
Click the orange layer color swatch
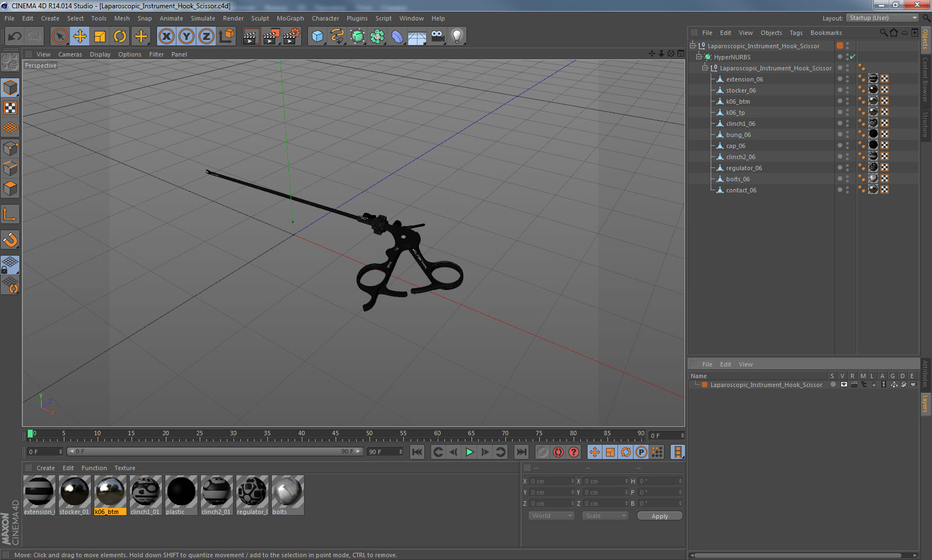click(x=705, y=385)
